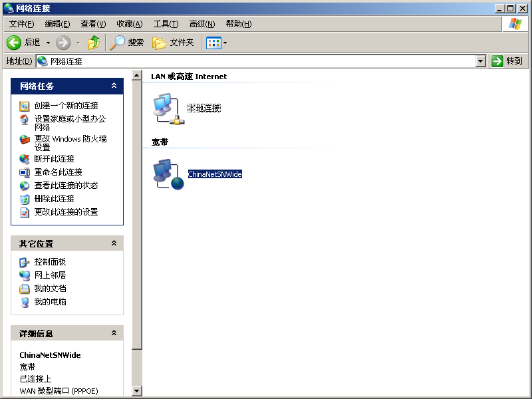532x399 pixels.
Task: Click 重命名此连接 link
Action: pos(59,172)
